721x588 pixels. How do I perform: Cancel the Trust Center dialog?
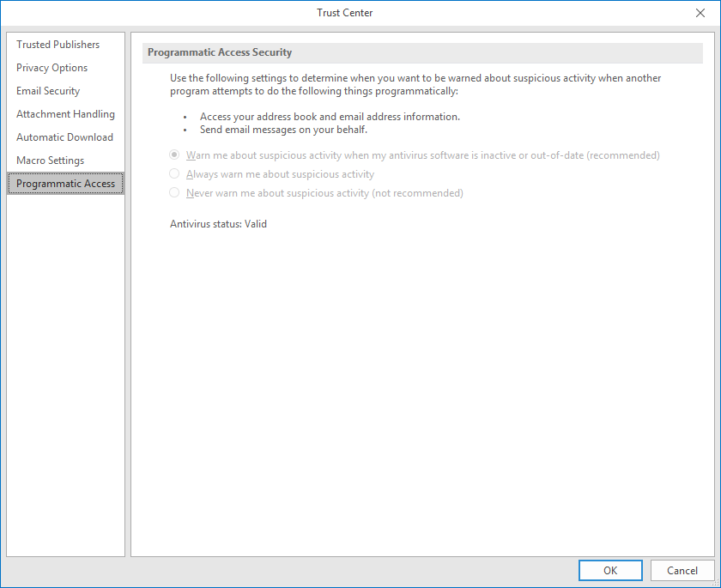(x=682, y=571)
